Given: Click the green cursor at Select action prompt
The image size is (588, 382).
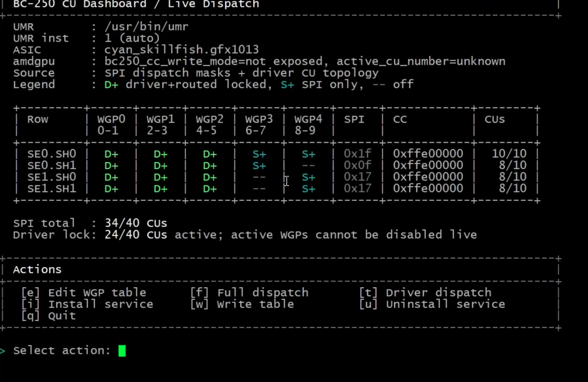Looking at the screenshot, I should pyautogui.click(x=122, y=351).
